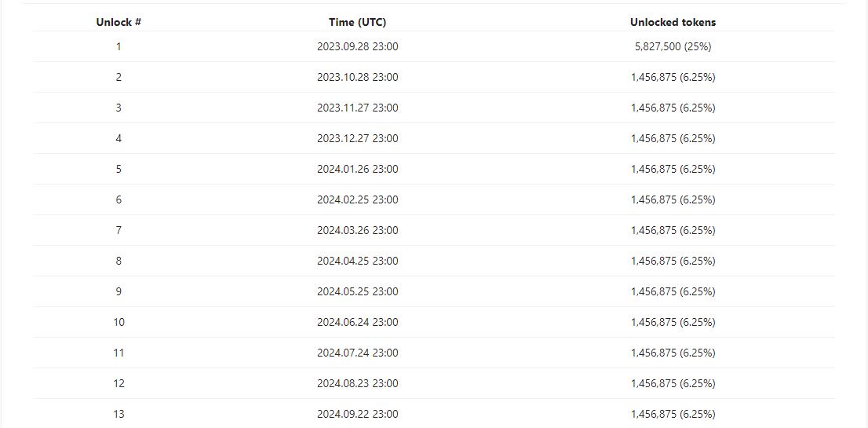
Task: Click the "Unlocked tokens" column header
Action: (673, 22)
